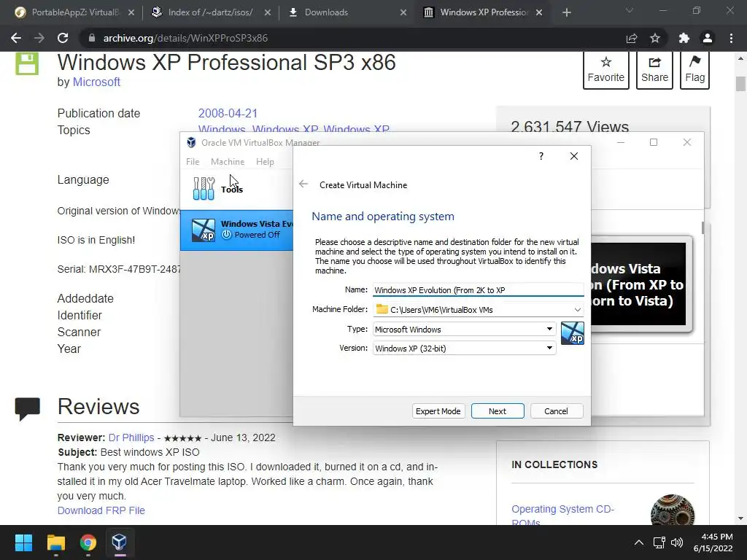Open the 2008-04-21 publication date link
Screen dimensions: 747x560
tap(228, 113)
